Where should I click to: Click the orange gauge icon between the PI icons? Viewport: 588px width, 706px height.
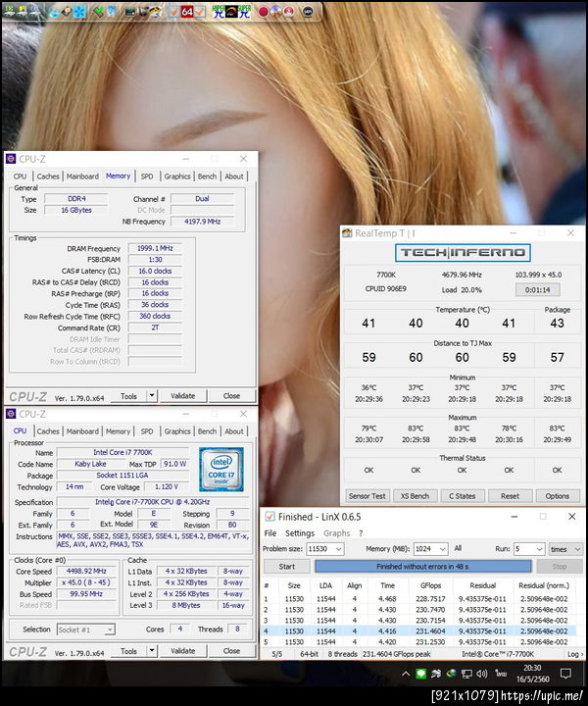click(231, 11)
